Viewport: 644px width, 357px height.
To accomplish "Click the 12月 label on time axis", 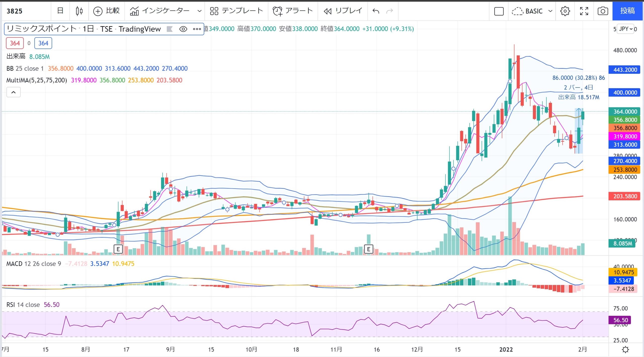I will pyautogui.click(x=417, y=349).
